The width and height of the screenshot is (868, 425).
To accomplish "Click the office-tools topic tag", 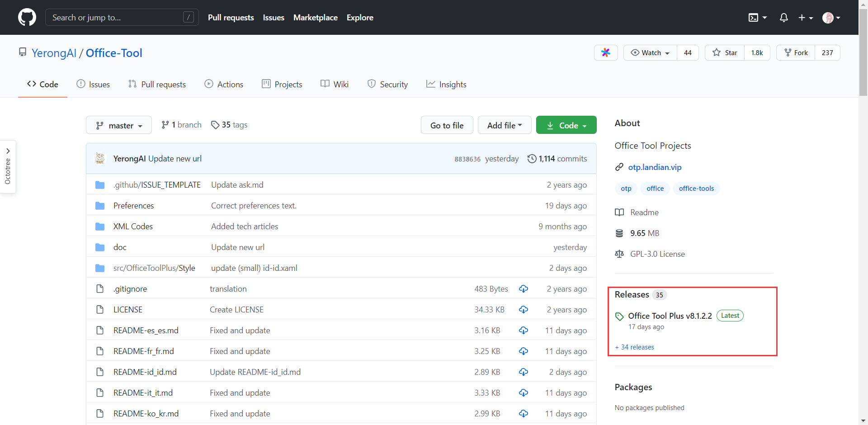I will 696,189.
